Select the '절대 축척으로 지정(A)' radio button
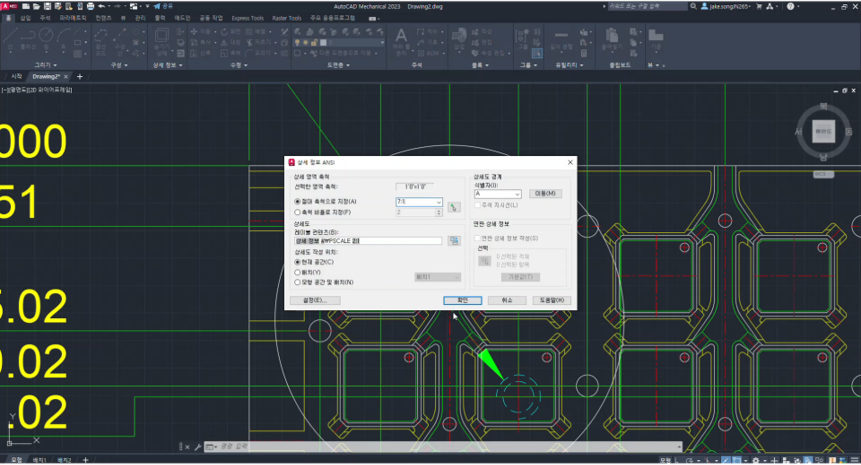Image resolution: width=861 pixels, height=465 pixels. coord(298,201)
